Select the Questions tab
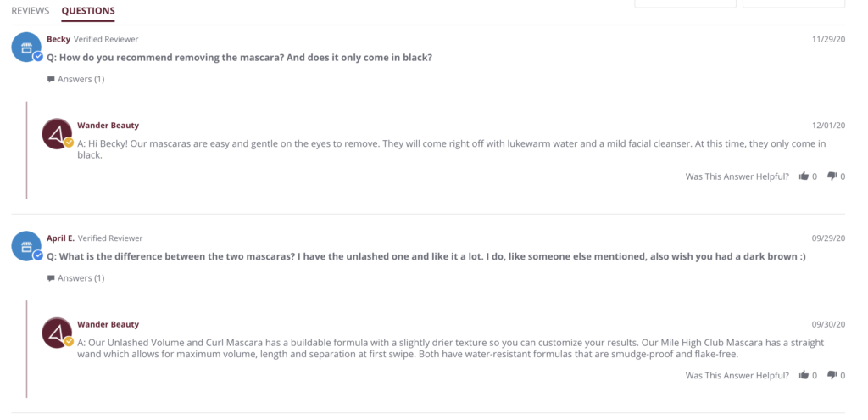 pos(88,11)
